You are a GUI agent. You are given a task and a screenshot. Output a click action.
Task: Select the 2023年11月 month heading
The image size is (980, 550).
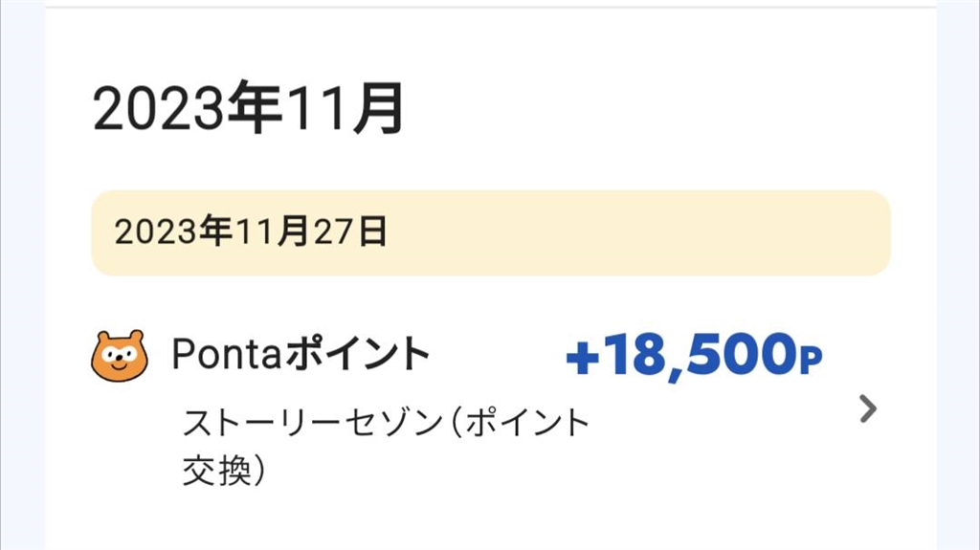click(249, 112)
